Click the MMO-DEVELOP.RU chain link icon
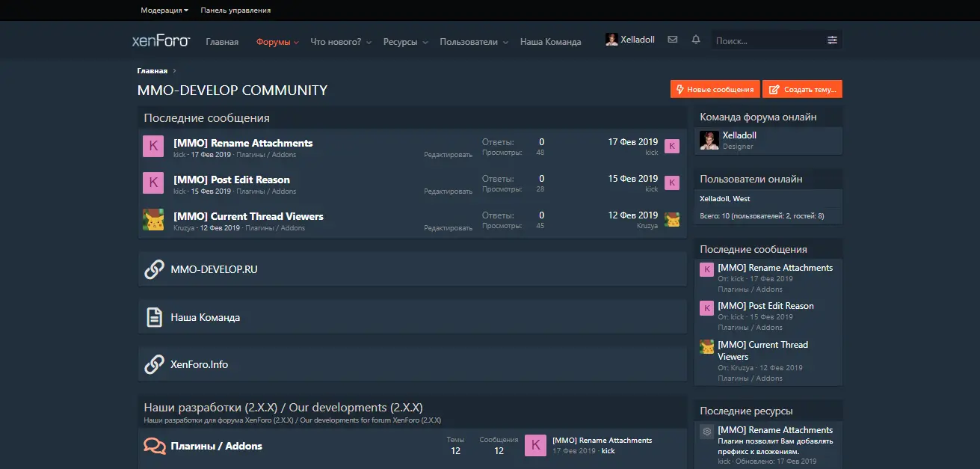 click(x=154, y=270)
